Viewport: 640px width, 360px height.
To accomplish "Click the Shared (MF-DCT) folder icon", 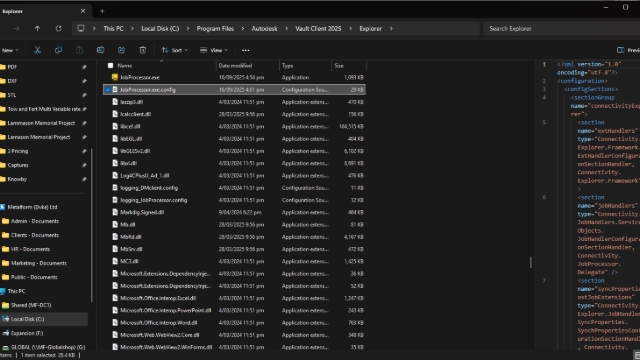I will [5, 305].
